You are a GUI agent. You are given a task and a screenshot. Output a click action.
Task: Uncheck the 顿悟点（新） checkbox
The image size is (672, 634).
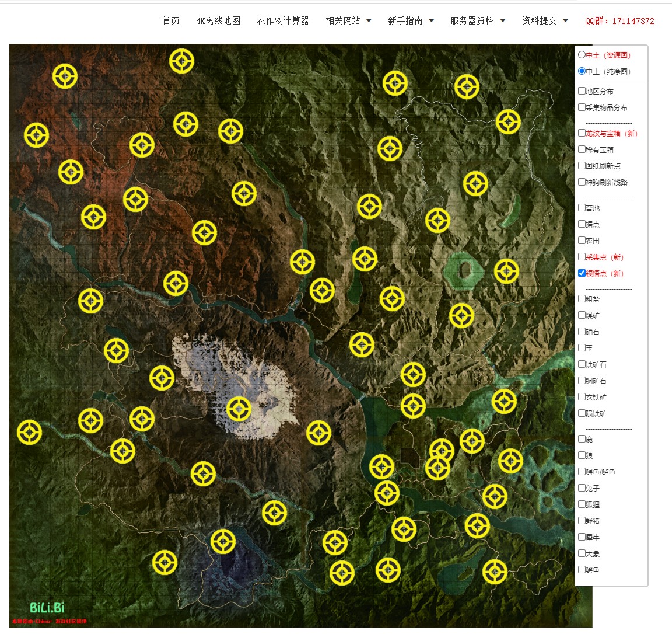[x=582, y=273]
